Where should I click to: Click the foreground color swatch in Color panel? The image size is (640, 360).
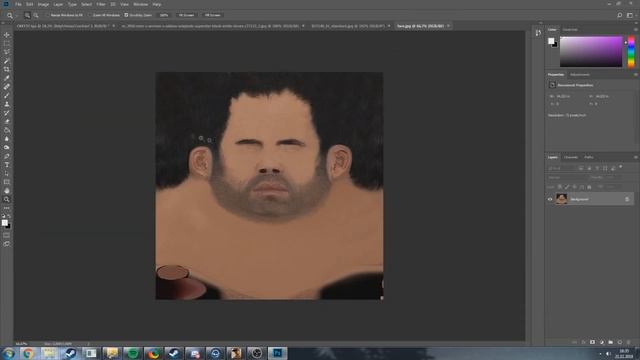pyautogui.click(x=551, y=41)
